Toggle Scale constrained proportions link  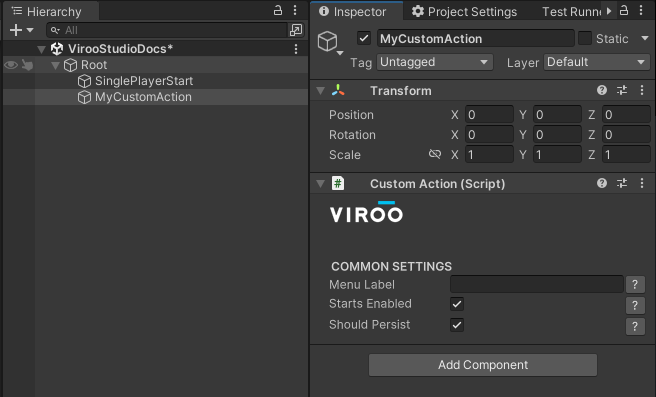click(x=435, y=154)
